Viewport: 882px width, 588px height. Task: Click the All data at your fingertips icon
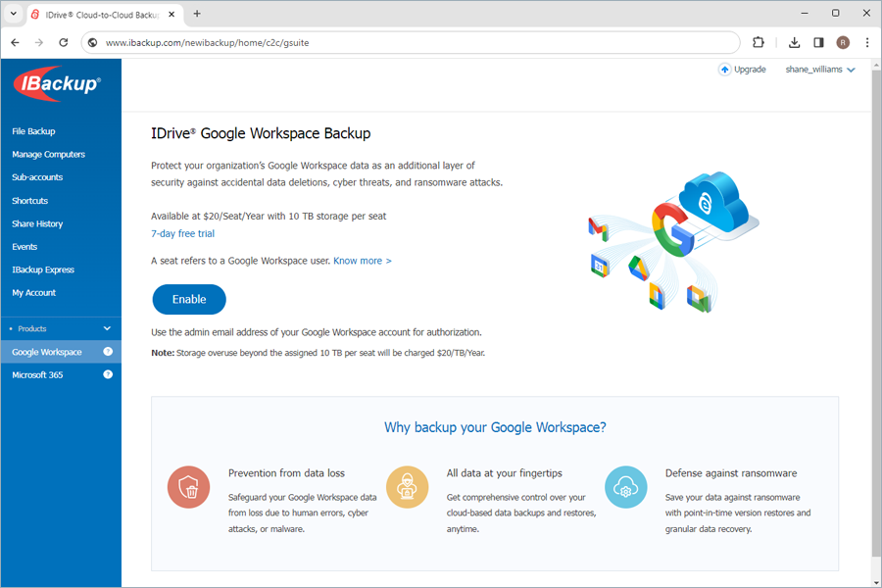click(408, 487)
